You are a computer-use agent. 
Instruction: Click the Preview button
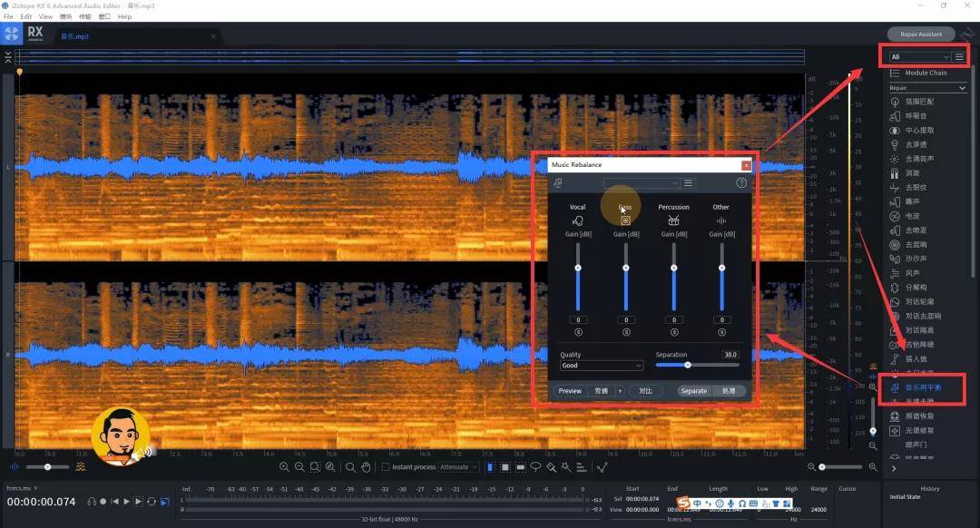tap(569, 390)
